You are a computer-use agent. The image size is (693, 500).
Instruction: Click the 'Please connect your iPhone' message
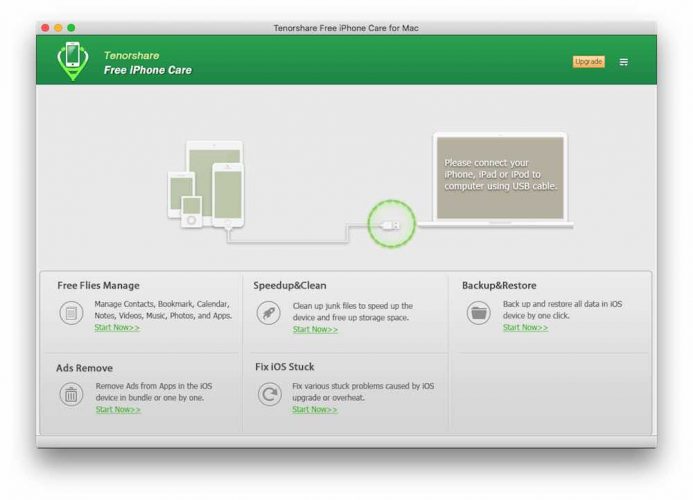(500, 175)
